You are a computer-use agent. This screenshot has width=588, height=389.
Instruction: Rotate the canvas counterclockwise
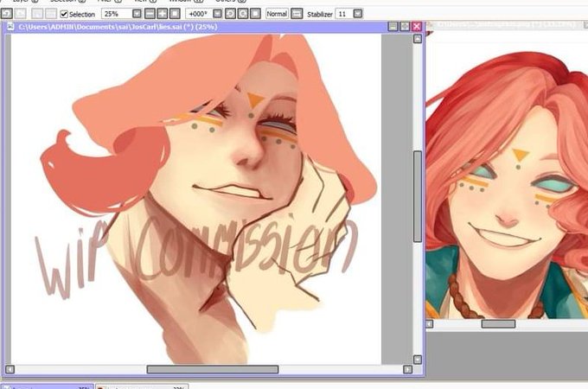(230, 14)
